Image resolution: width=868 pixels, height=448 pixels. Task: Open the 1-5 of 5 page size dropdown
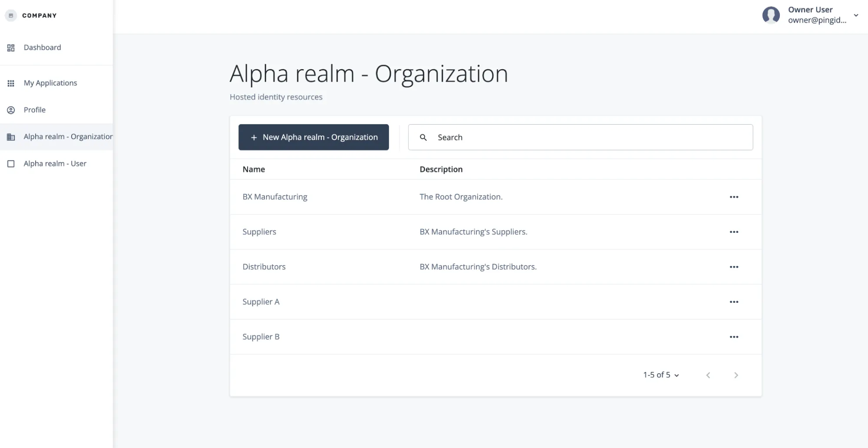point(661,375)
